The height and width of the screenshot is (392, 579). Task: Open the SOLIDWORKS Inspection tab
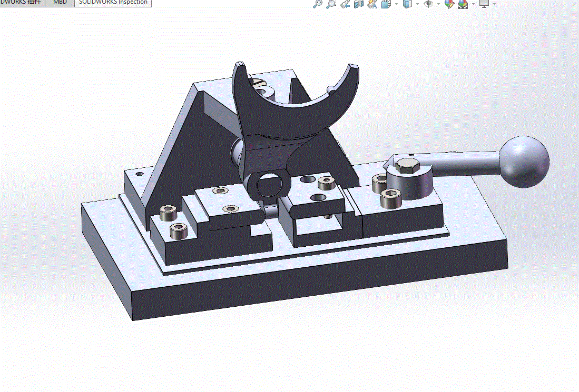click(x=113, y=3)
